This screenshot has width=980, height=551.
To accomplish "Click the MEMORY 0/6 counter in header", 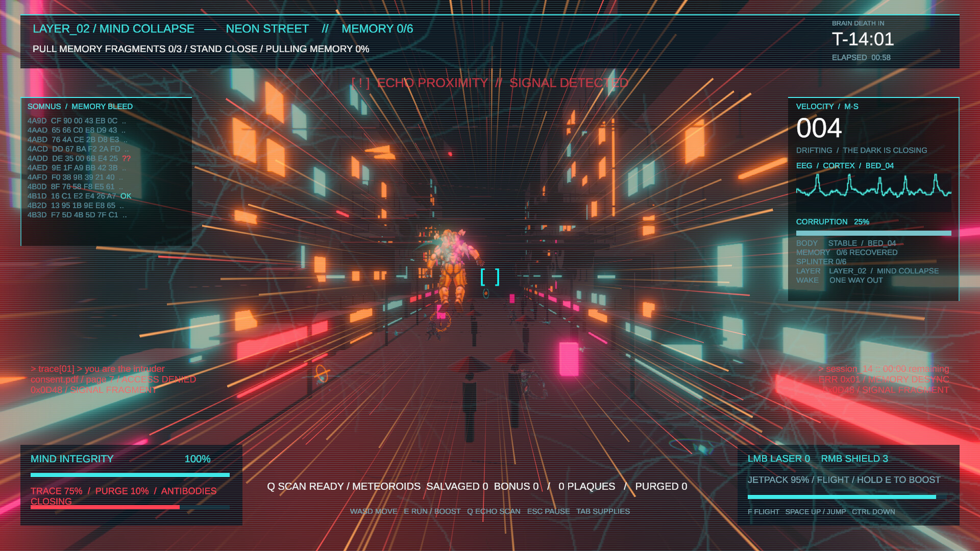I will click(377, 29).
